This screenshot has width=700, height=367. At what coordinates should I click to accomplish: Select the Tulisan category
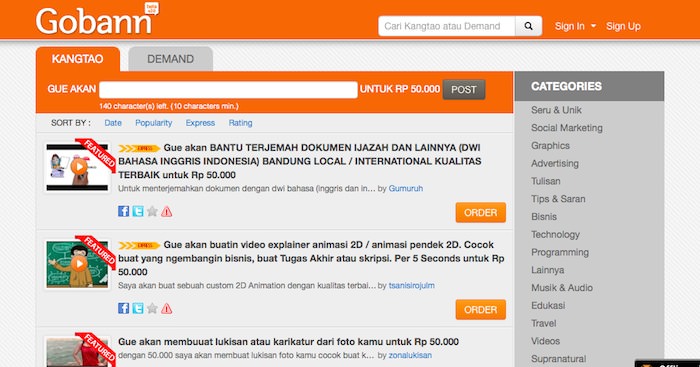(x=546, y=181)
